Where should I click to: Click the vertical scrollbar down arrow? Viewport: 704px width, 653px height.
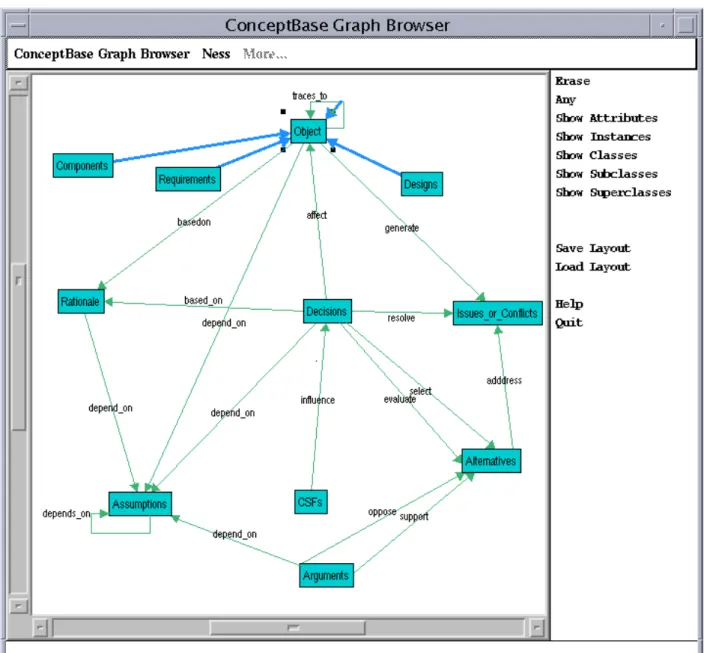(18, 606)
